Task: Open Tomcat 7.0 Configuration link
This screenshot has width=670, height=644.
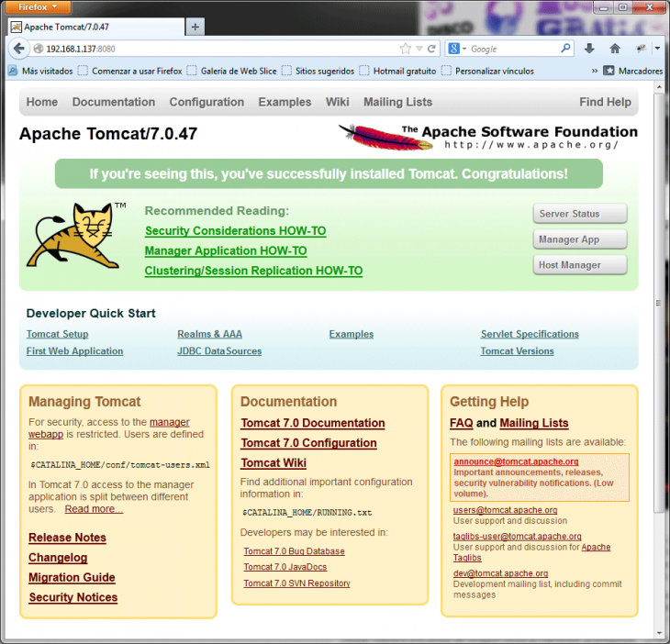Action: point(308,443)
